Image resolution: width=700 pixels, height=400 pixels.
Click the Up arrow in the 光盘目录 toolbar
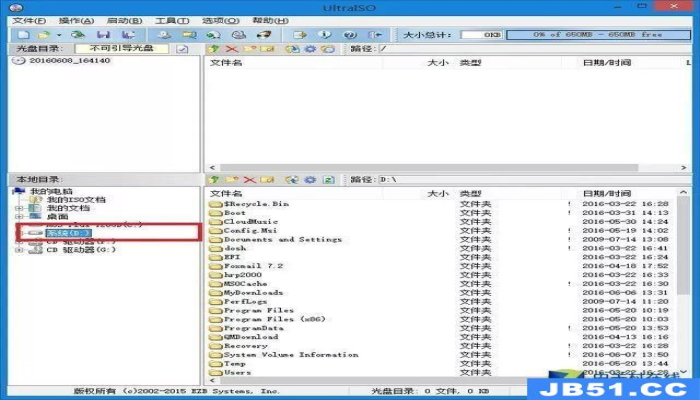[x=214, y=49]
